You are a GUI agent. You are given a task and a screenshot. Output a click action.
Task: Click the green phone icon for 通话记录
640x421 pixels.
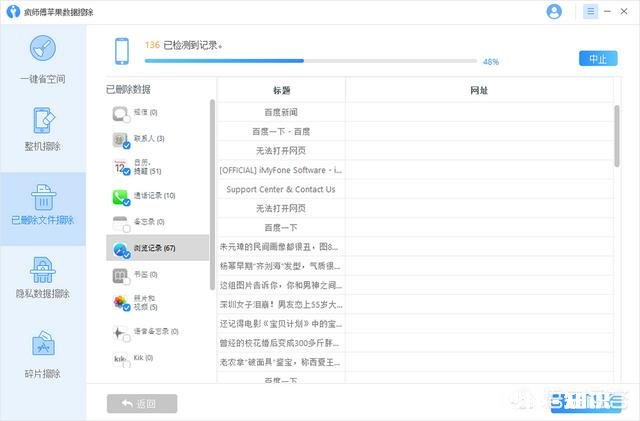(x=120, y=197)
